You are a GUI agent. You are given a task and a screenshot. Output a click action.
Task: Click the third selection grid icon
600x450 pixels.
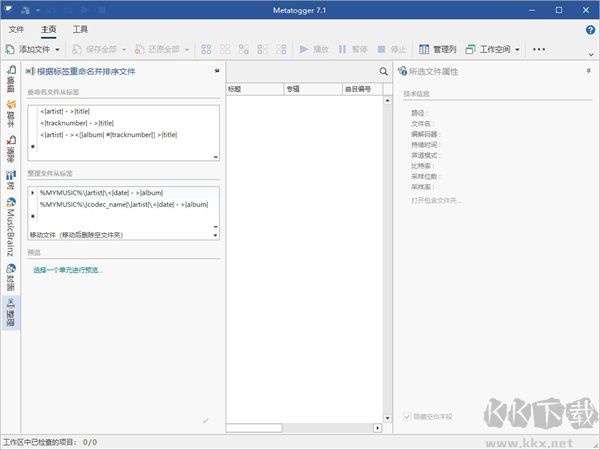(x=243, y=49)
